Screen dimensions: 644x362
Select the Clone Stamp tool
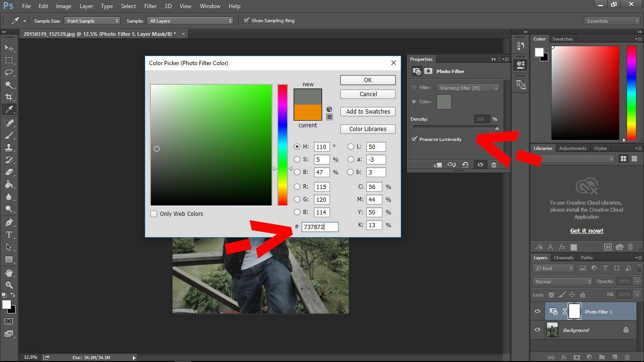click(x=9, y=147)
